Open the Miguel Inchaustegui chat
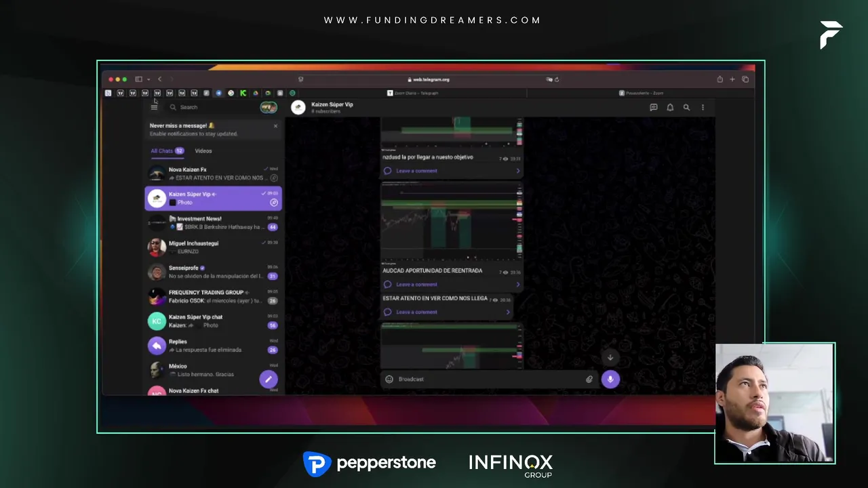Screen dimensions: 868x488 click(x=213, y=247)
